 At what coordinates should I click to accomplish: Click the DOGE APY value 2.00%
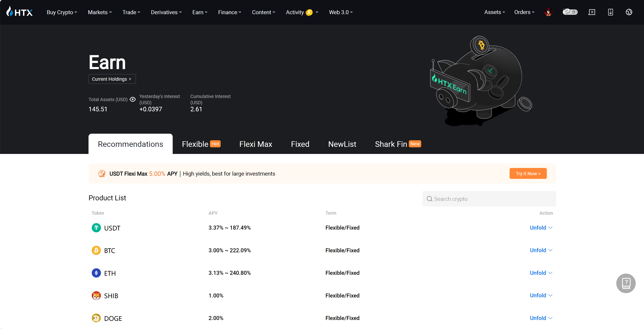(x=216, y=318)
